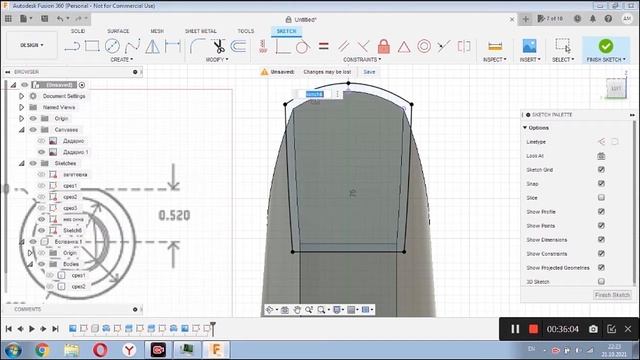Click the green Finish Sketch checkmark
The image size is (640, 360).
pos(606,46)
